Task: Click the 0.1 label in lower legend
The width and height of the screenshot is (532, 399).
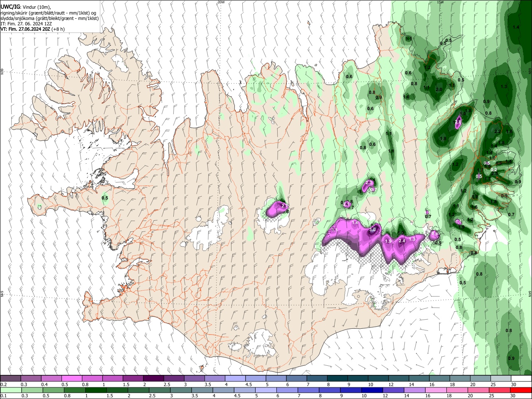Action: pyautogui.click(x=3, y=396)
